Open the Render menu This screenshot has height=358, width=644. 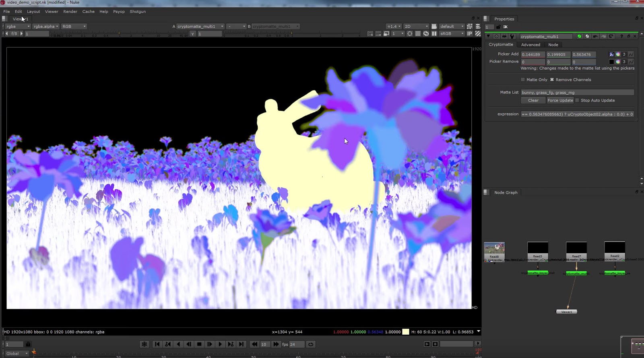click(x=70, y=11)
